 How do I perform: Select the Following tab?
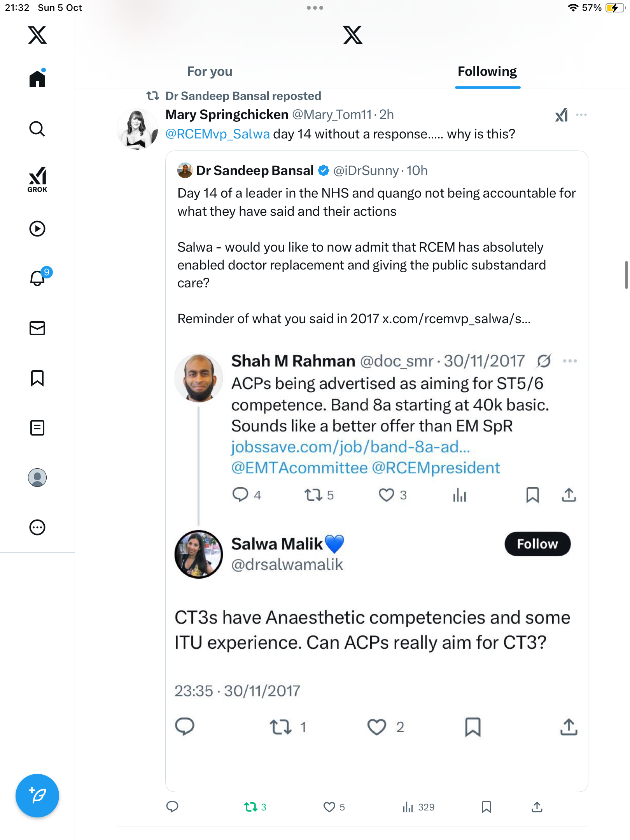click(x=487, y=72)
